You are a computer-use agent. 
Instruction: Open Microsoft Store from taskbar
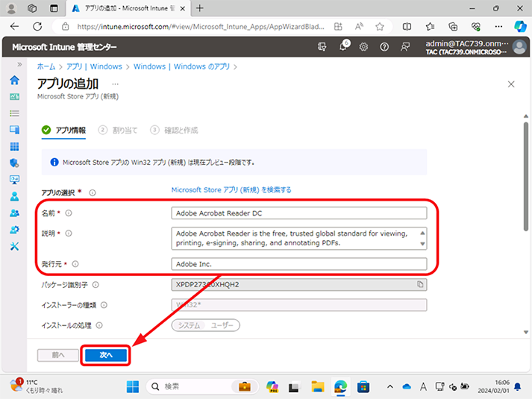tap(363, 386)
